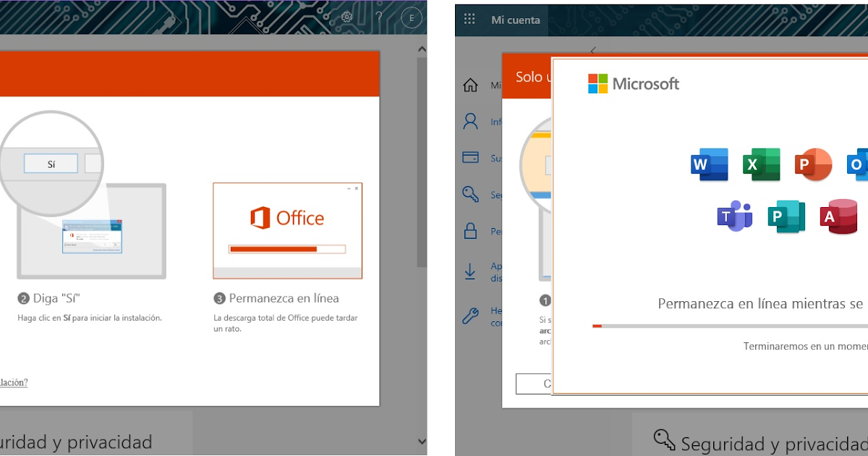This screenshot has width=868, height=456.
Task: Click the Microsoft Teams icon
Action: click(734, 217)
